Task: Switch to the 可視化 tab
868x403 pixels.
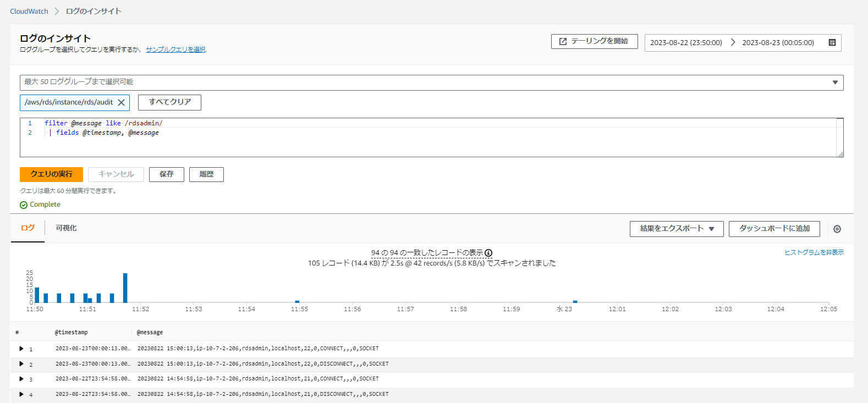Action: (66, 228)
